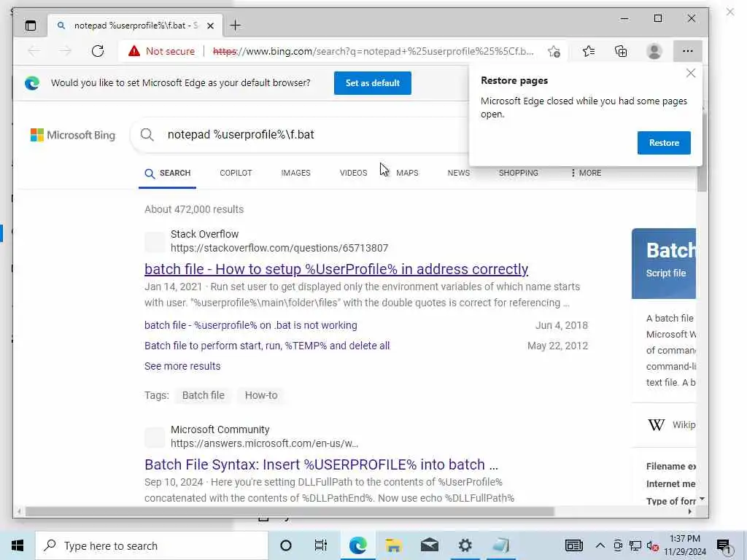Switch to the IMAGES tab

pyautogui.click(x=296, y=173)
